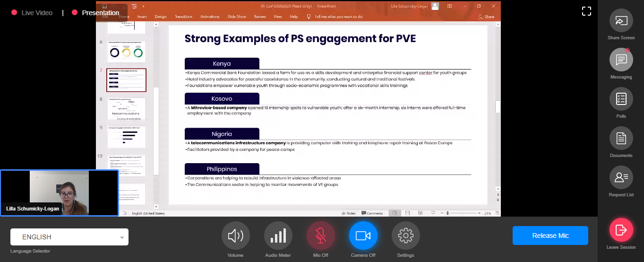Click the slide title Strong Examples
644x262 pixels.
[300, 38]
